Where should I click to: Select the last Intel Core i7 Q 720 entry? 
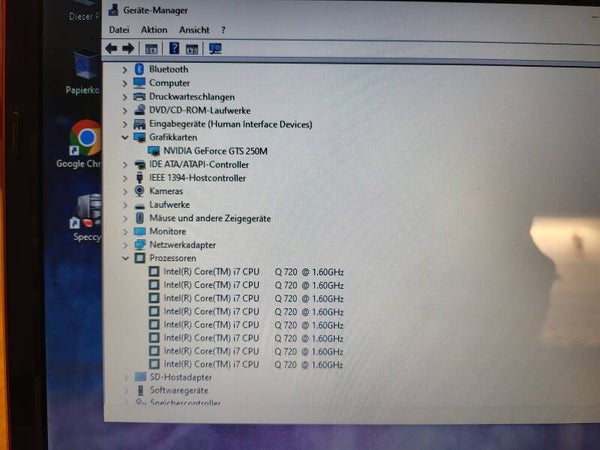(x=253, y=365)
